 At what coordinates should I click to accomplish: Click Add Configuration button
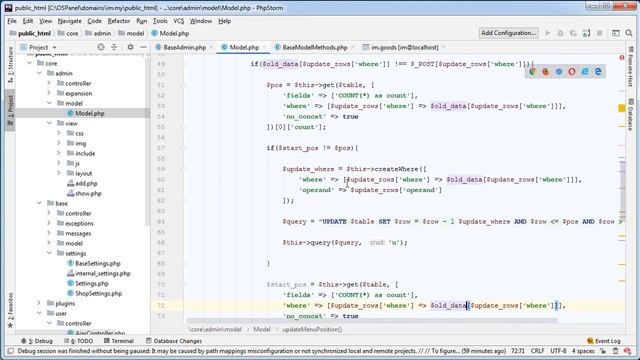tap(508, 33)
